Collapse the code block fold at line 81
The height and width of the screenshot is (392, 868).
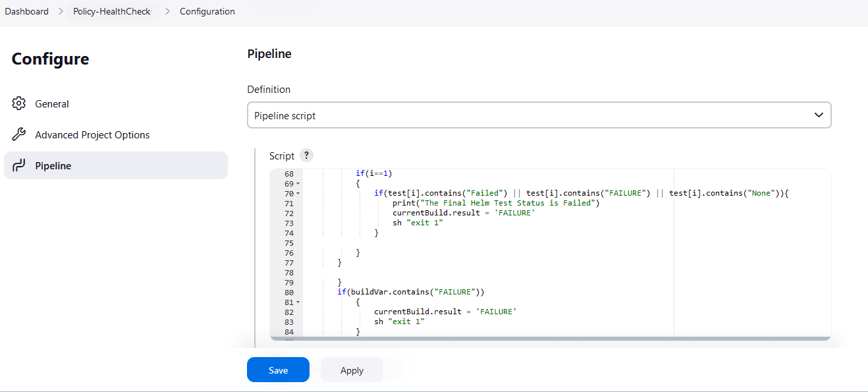click(x=298, y=302)
